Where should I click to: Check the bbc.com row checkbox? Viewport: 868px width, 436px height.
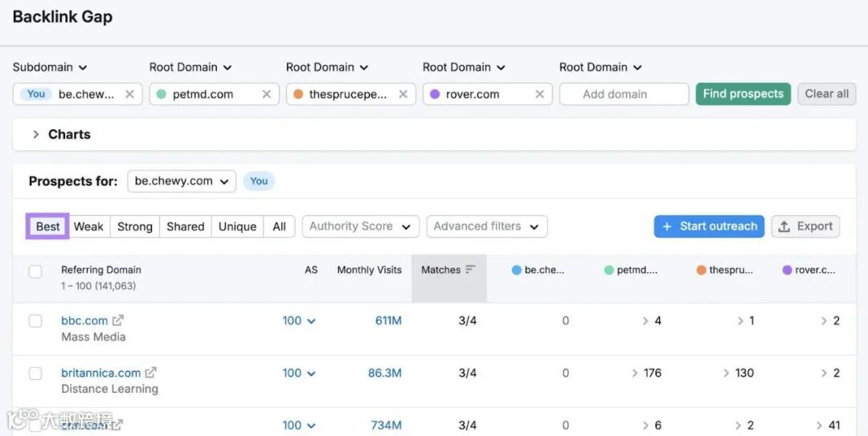[35, 321]
